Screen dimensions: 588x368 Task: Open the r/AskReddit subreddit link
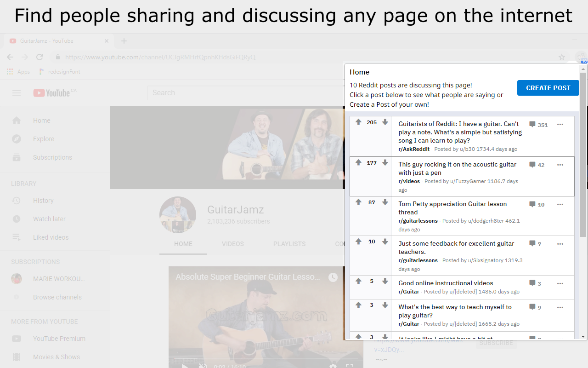(414, 149)
